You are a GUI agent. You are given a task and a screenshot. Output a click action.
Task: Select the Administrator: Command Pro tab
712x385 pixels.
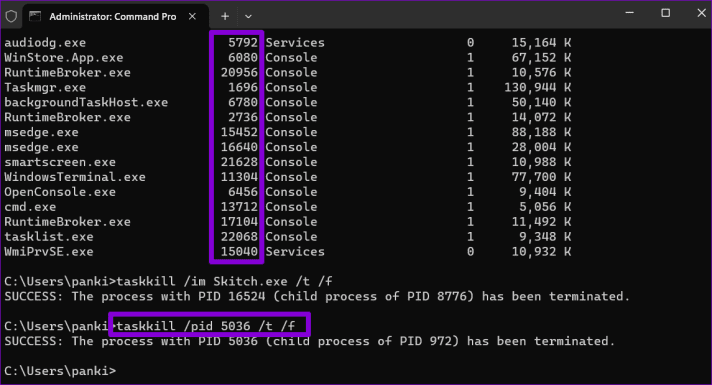(115, 16)
